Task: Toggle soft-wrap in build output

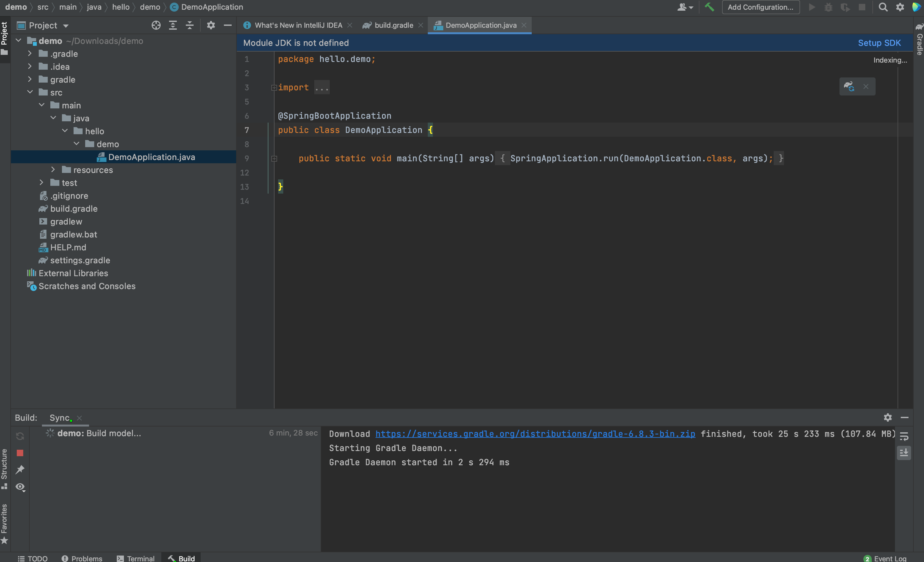Action: click(904, 436)
